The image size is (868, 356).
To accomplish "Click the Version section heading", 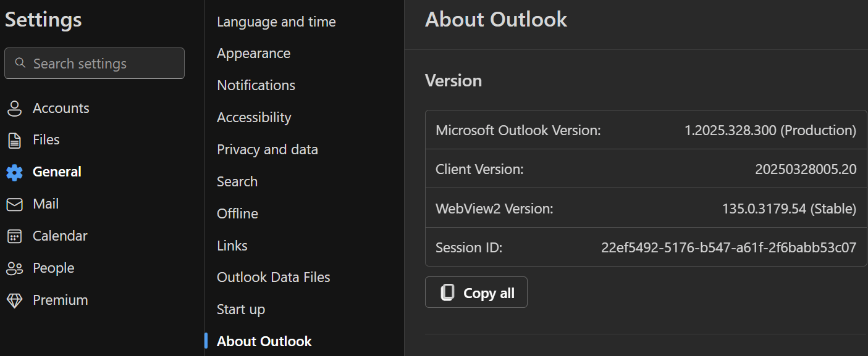I will [x=453, y=81].
